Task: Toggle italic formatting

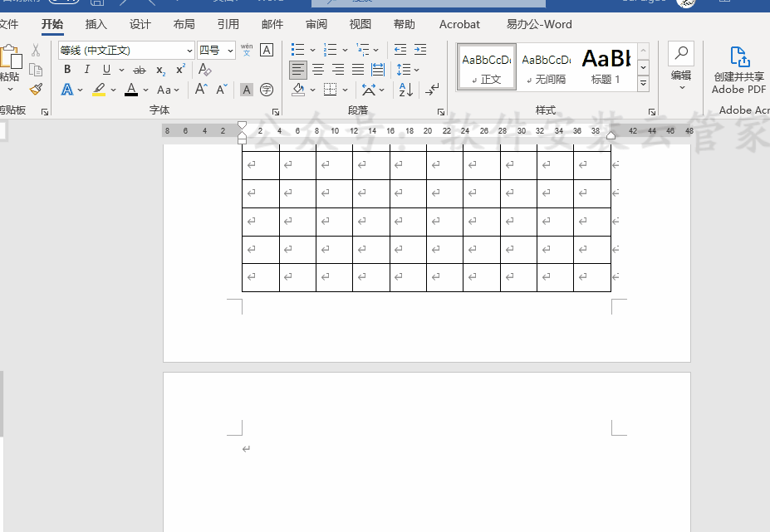Action: [x=87, y=70]
